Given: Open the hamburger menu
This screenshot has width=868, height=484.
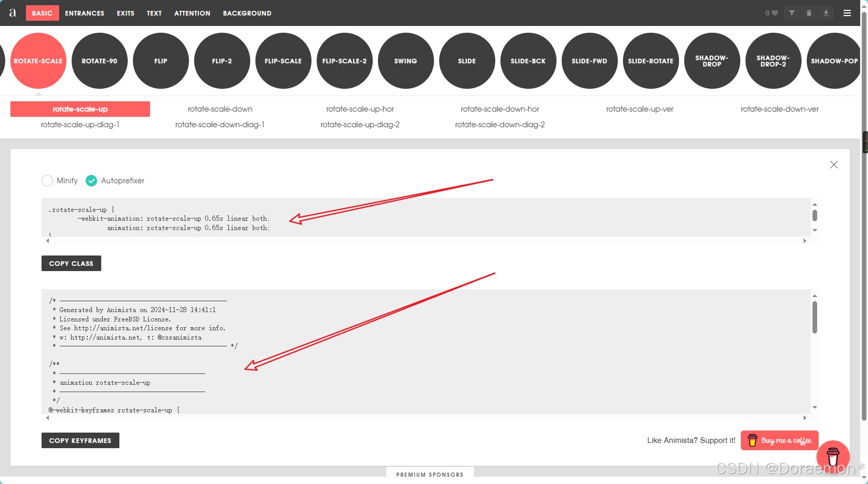Looking at the screenshot, I should click(847, 13).
